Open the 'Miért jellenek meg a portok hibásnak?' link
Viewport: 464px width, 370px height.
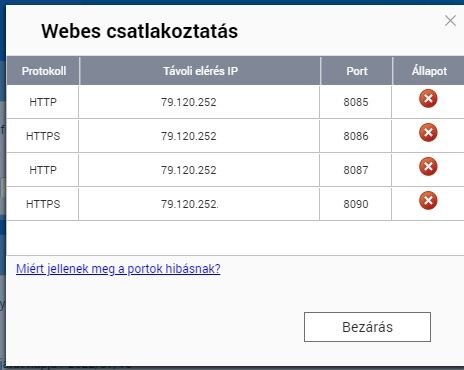[x=118, y=269]
